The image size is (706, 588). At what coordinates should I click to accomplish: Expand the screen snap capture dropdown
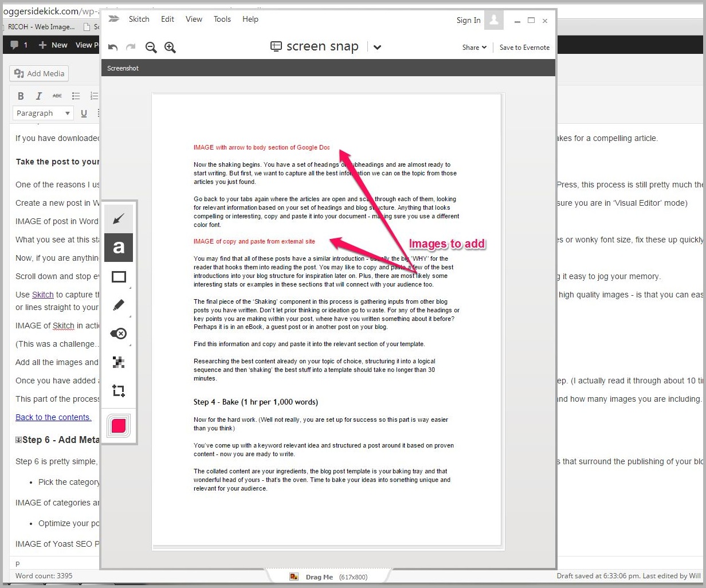(377, 48)
